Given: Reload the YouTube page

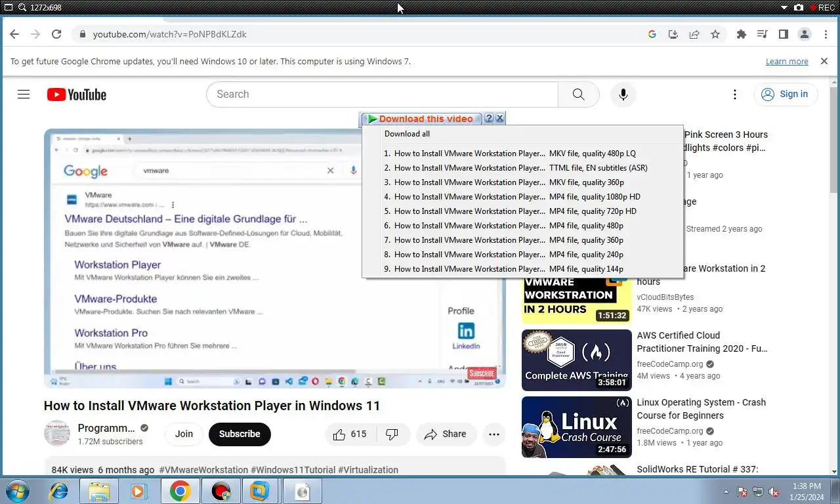Looking at the screenshot, I should (56, 34).
